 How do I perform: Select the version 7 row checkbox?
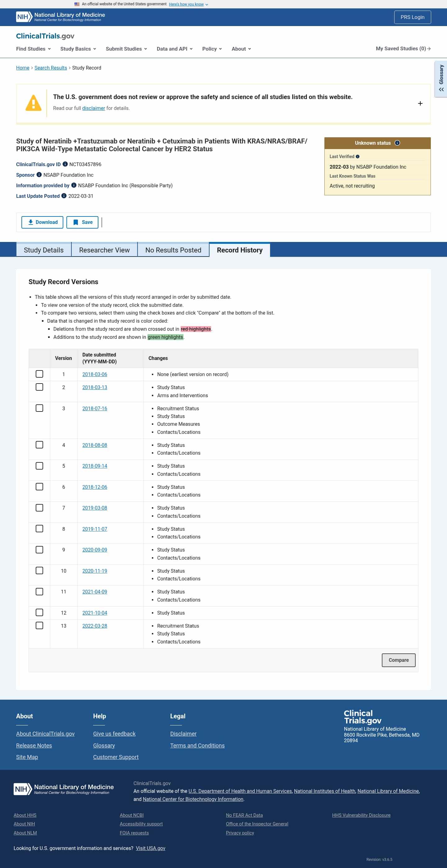tap(39, 507)
